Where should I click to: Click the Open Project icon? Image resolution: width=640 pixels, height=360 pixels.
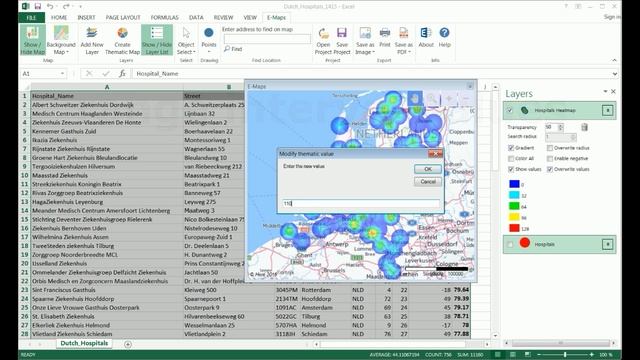click(x=323, y=33)
